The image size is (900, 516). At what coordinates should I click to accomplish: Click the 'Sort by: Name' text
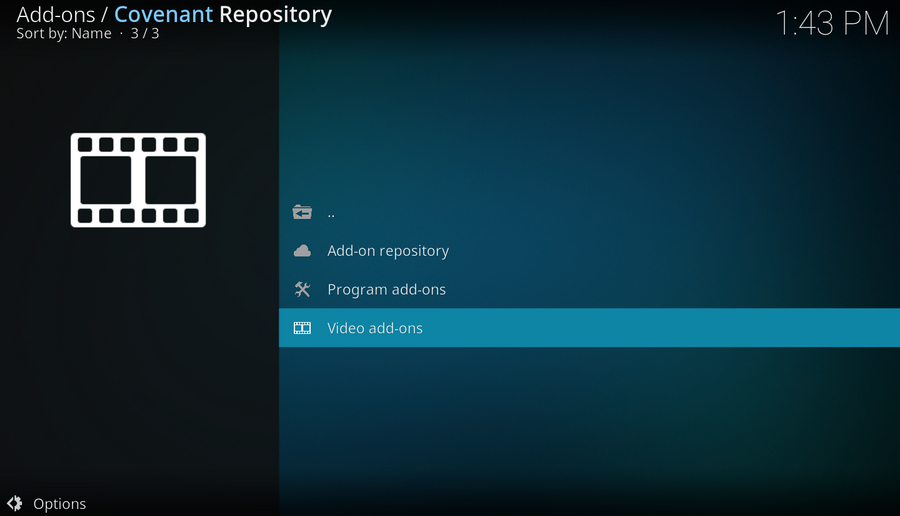coord(64,33)
